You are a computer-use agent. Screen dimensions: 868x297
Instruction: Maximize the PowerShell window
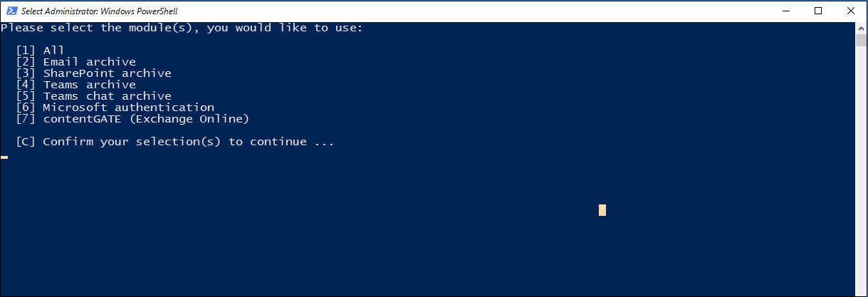point(818,11)
